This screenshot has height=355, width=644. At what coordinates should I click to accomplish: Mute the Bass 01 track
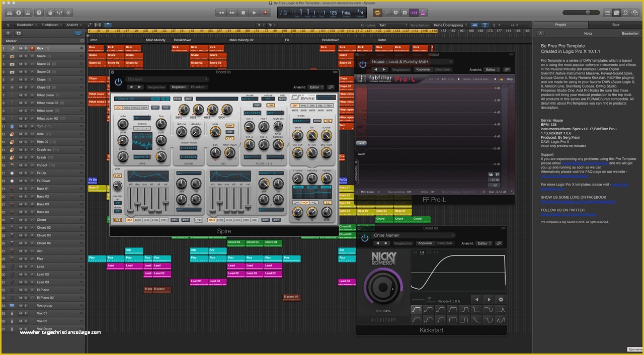click(x=21, y=189)
